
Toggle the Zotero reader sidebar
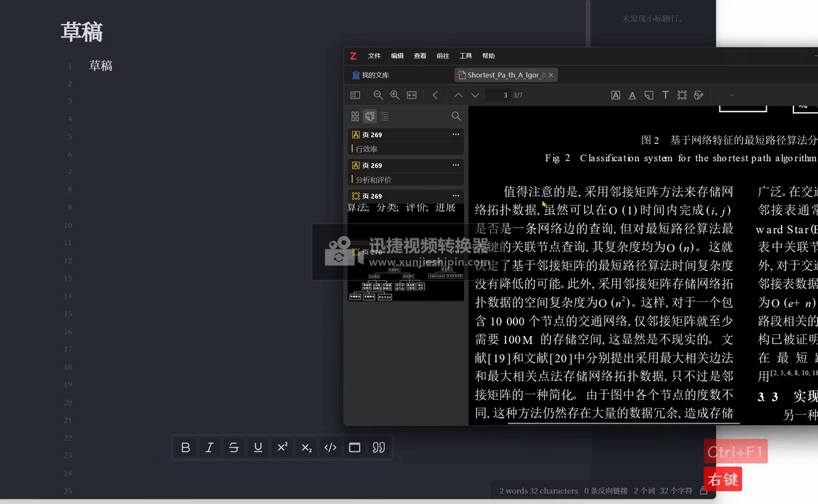[355, 95]
